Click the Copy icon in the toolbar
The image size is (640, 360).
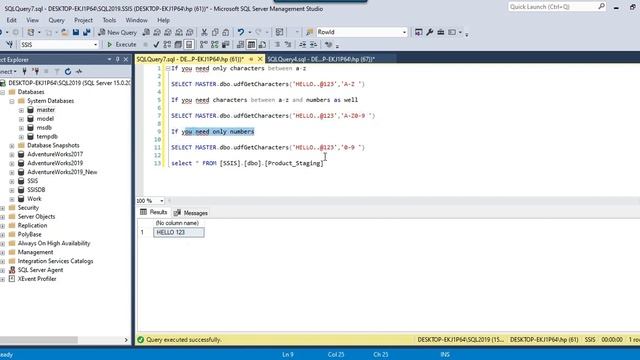215,32
